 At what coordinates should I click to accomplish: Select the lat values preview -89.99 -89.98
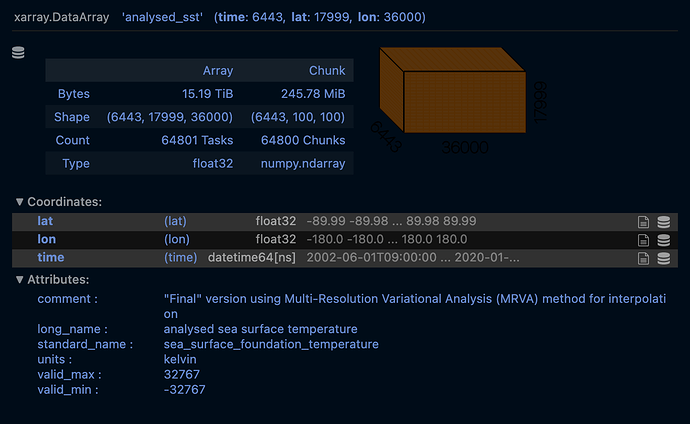coord(348,221)
